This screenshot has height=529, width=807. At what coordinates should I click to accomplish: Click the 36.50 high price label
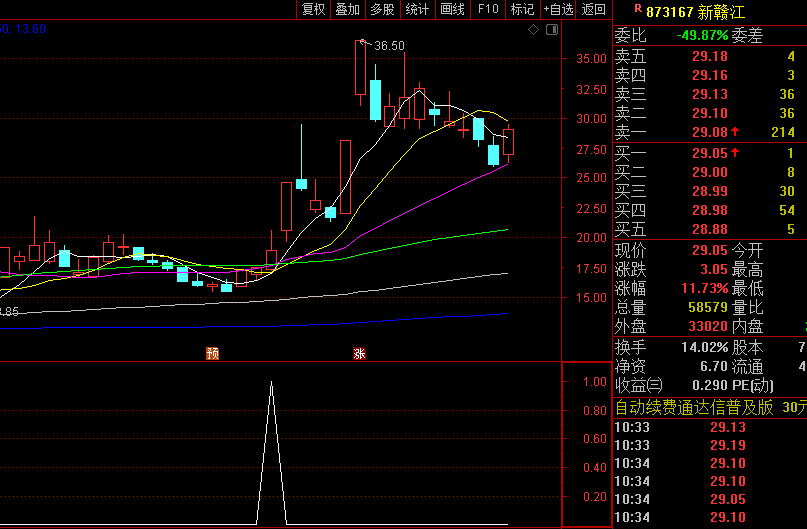click(389, 46)
